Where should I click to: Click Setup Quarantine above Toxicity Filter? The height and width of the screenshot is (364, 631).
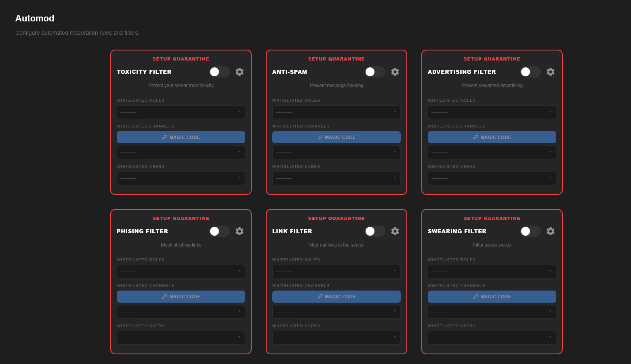click(x=181, y=59)
